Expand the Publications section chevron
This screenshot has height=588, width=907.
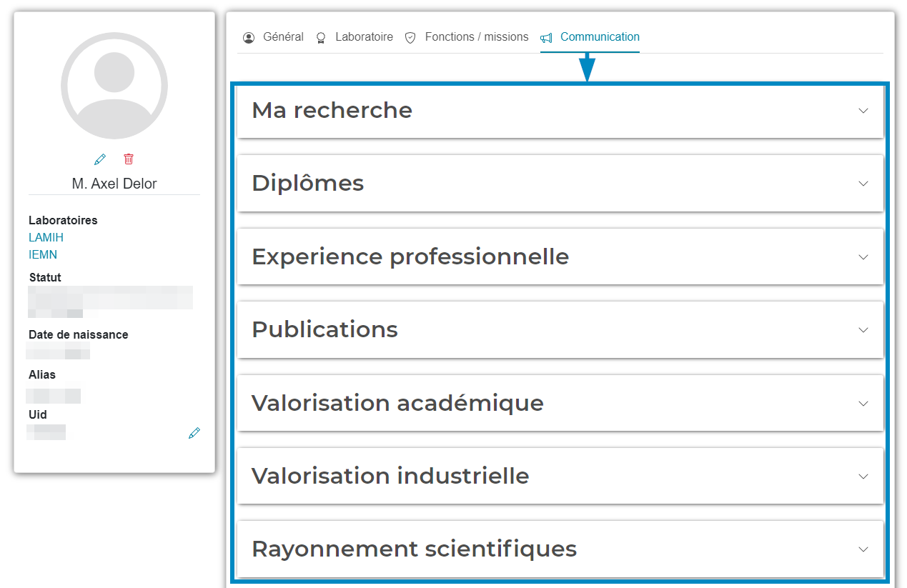click(x=863, y=330)
